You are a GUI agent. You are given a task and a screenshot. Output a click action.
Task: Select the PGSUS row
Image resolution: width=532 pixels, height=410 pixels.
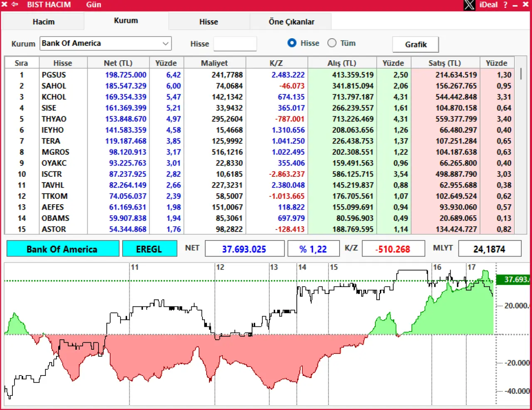pyautogui.click(x=259, y=75)
